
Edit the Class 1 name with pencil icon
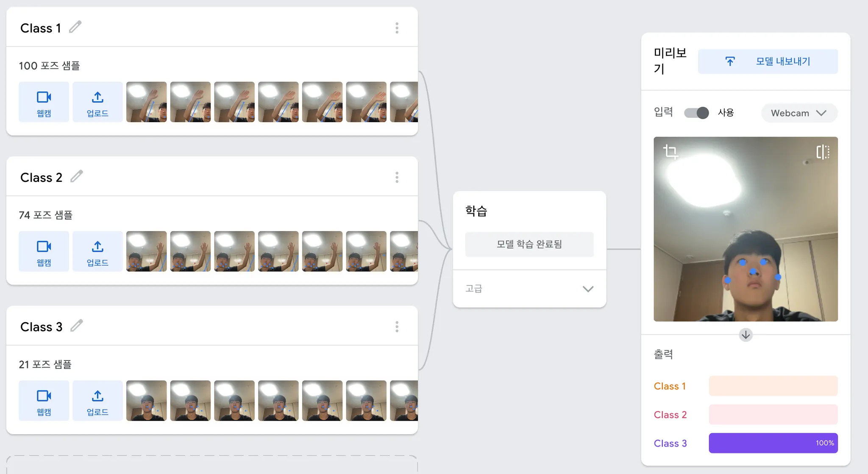pos(75,27)
